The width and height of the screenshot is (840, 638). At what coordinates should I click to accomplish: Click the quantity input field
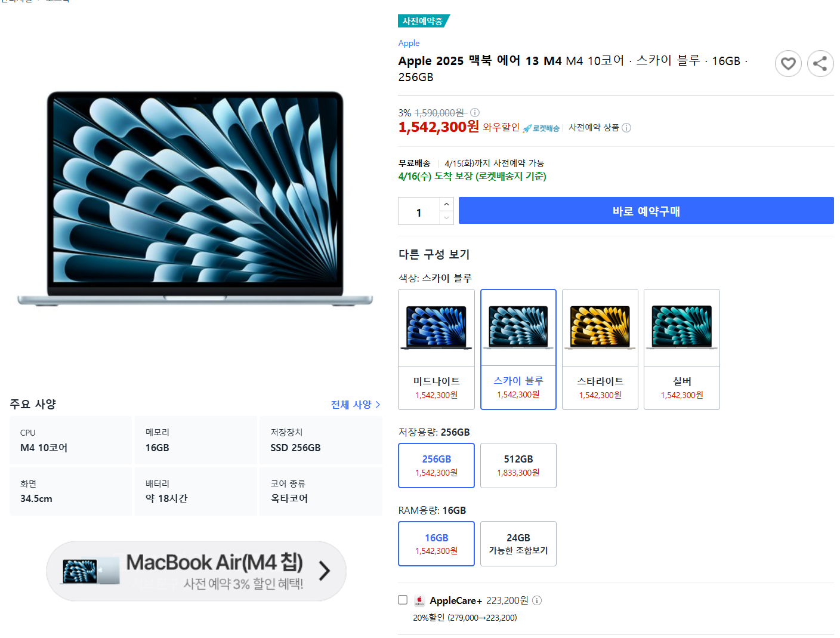[419, 211]
